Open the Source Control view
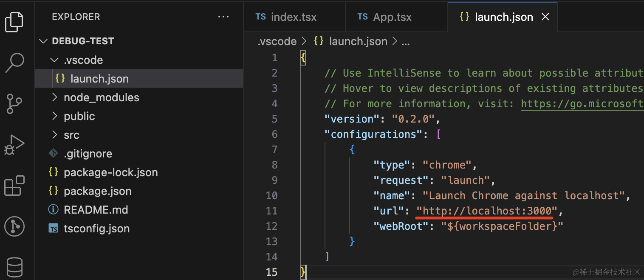 click(x=14, y=104)
